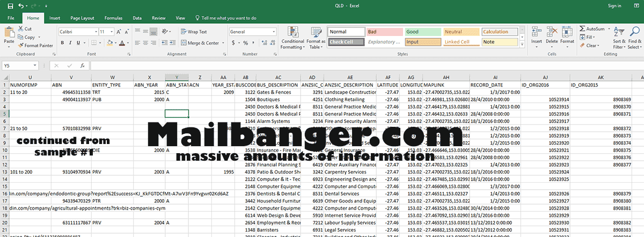The height and width of the screenshot is (237, 644).
Task: Click the AutoSum button
Action: pyautogui.click(x=591, y=29)
